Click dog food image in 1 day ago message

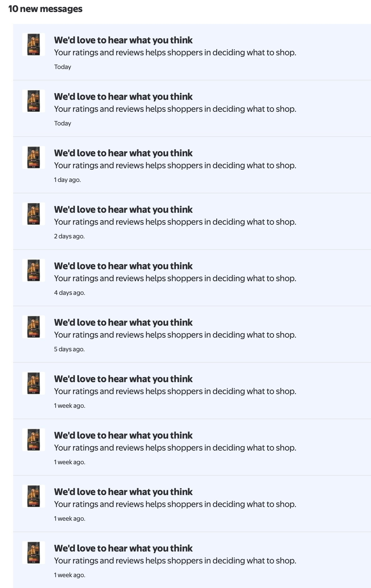[x=34, y=157]
